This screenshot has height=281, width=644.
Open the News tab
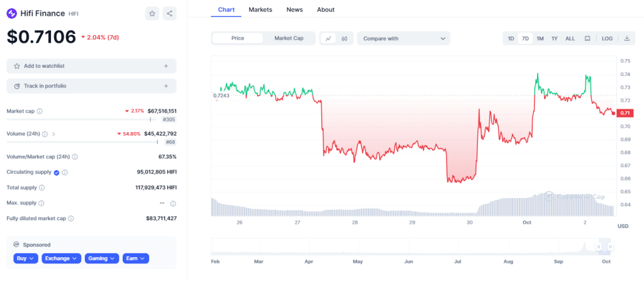(x=294, y=9)
